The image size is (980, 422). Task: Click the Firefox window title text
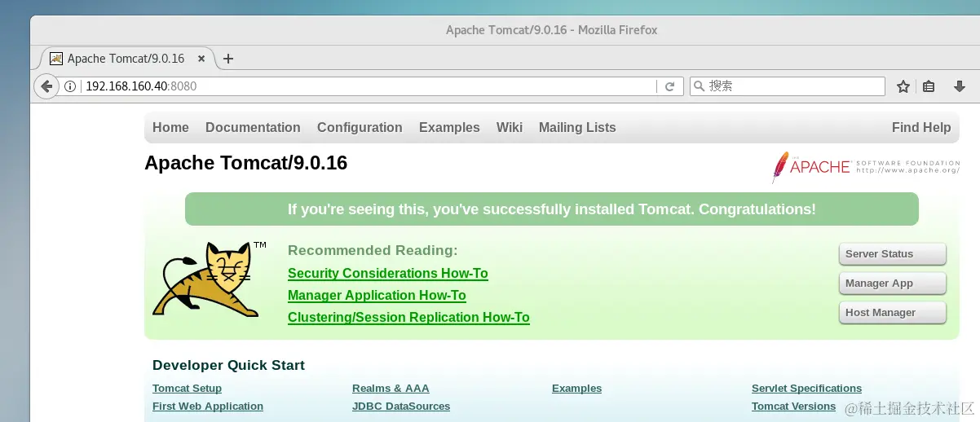pos(551,30)
